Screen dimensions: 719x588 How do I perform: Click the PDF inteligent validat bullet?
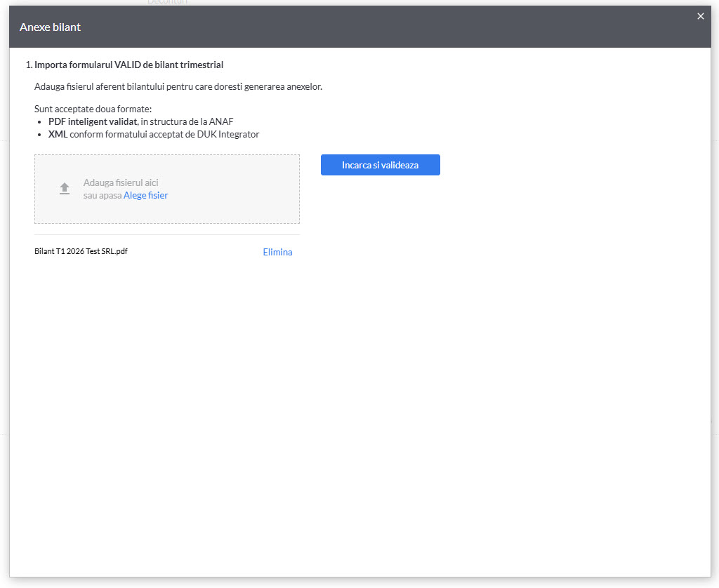(x=140, y=121)
